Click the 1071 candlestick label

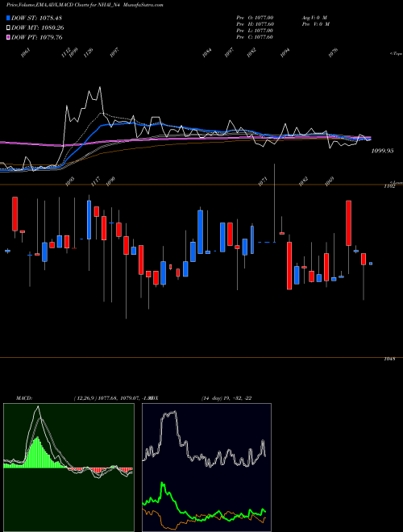click(x=263, y=181)
